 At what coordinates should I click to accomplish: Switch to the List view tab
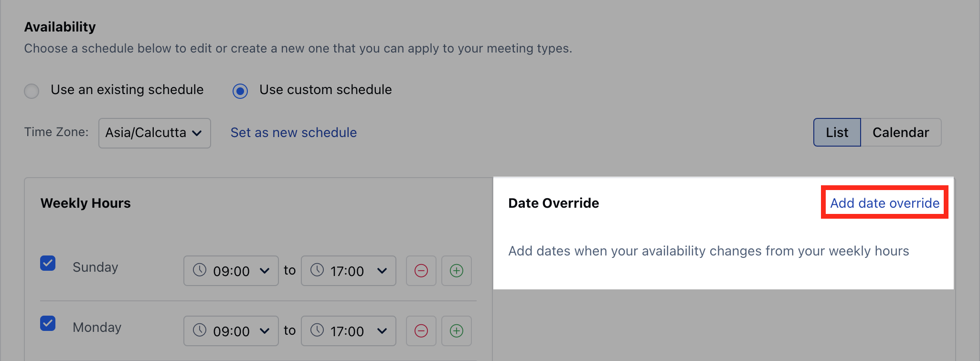pos(837,132)
